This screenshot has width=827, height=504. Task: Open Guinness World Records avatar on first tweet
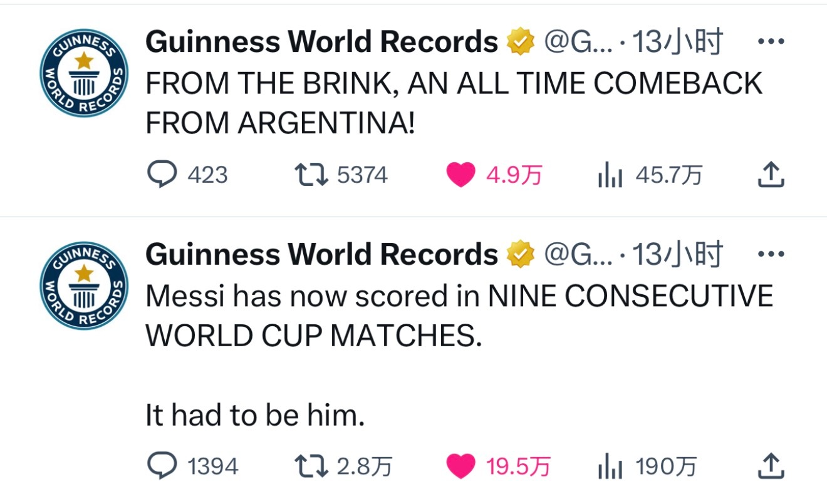(x=84, y=73)
